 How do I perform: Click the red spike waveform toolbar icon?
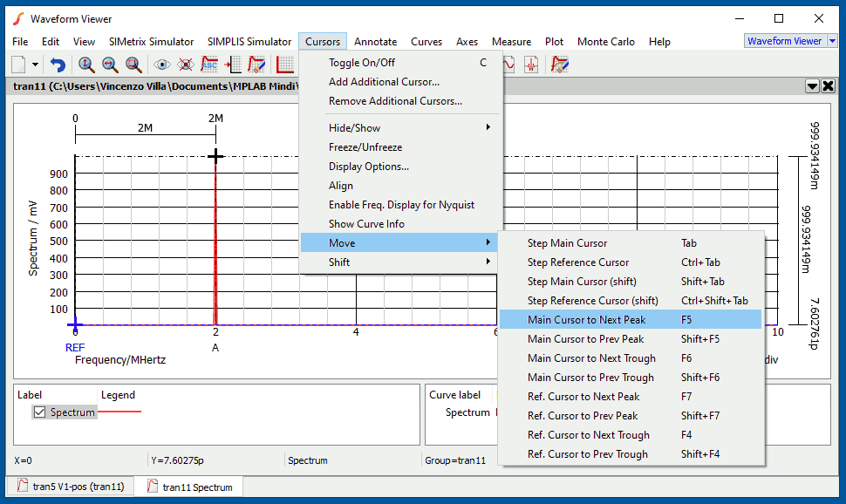[x=531, y=65]
